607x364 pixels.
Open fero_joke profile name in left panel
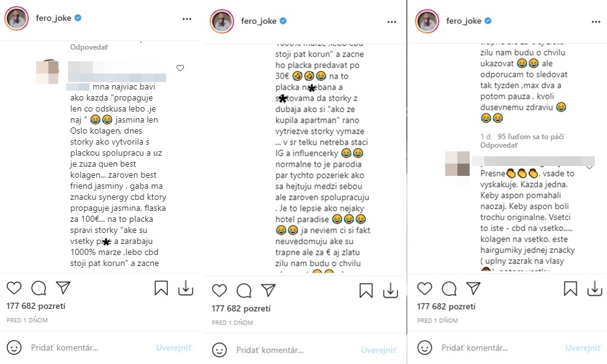click(x=53, y=18)
